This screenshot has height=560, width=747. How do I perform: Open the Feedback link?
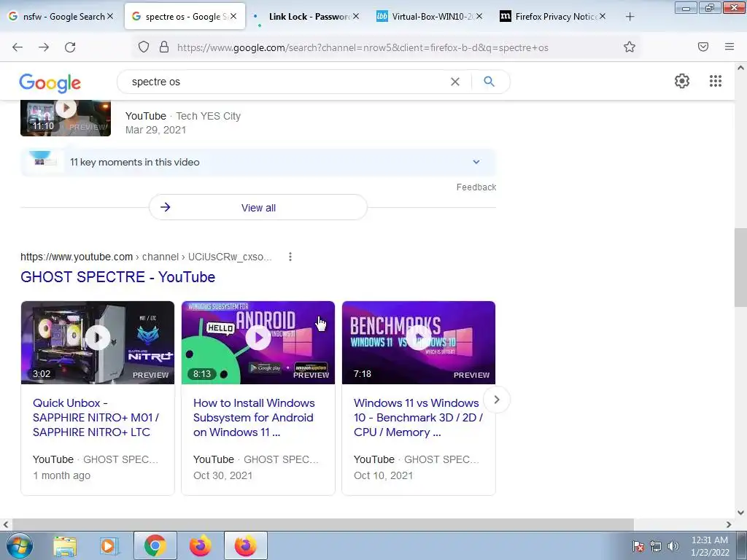476,187
